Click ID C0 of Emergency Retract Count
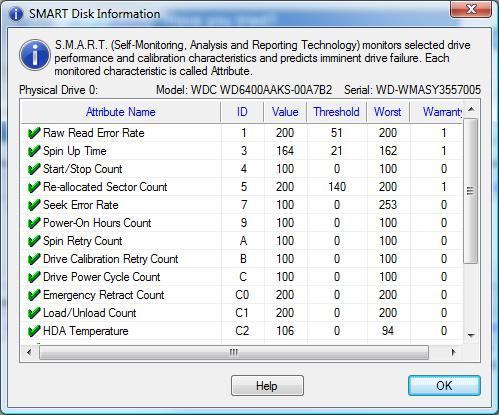The image size is (499, 415). pos(242,295)
